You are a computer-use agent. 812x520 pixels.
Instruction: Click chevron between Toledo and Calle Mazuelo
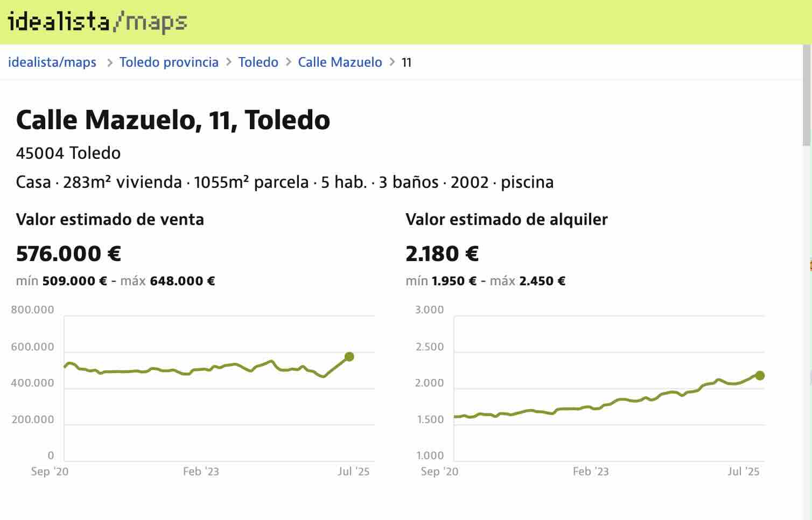click(x=288, y=62)
